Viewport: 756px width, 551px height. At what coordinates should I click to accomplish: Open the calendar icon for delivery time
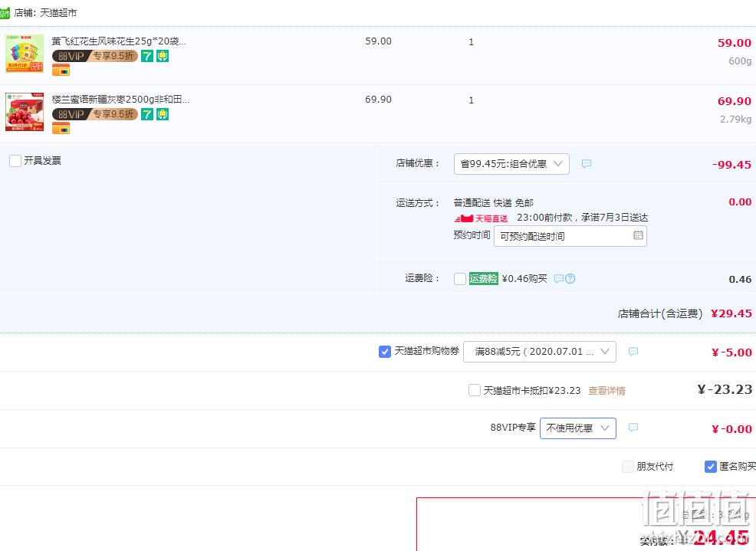click(x=638, y=235)
